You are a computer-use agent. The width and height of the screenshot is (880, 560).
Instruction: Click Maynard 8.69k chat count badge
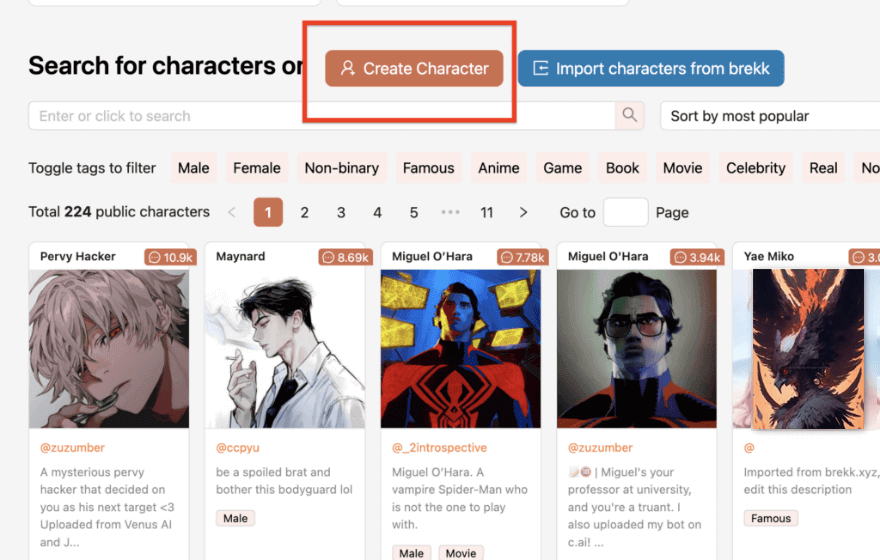point(346,257)
